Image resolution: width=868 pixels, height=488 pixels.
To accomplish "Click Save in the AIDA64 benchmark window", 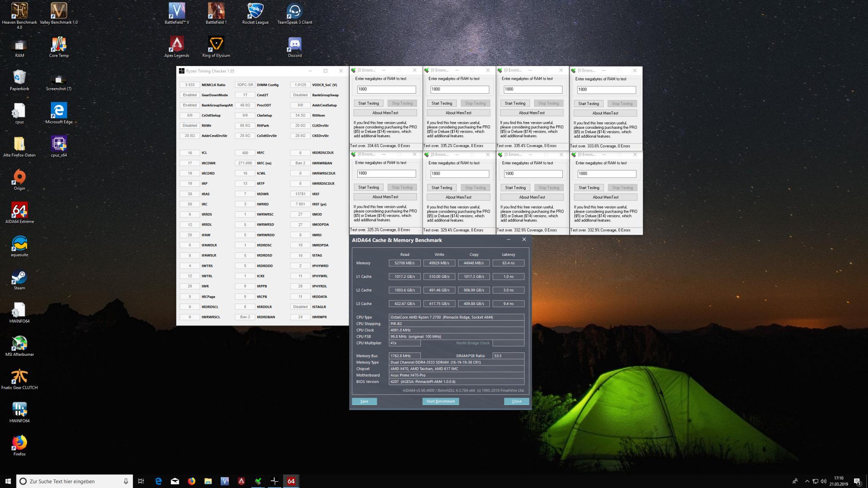I will pos(364,401).
